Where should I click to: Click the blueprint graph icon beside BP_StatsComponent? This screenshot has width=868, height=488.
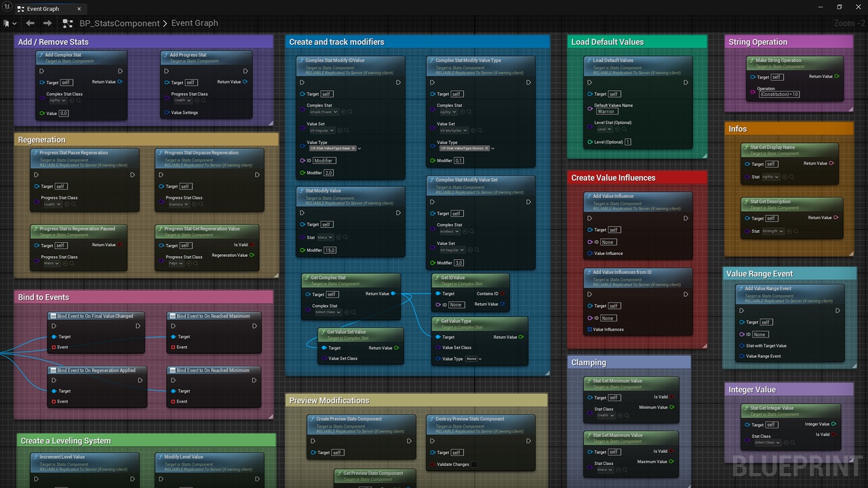pos(67,23)
